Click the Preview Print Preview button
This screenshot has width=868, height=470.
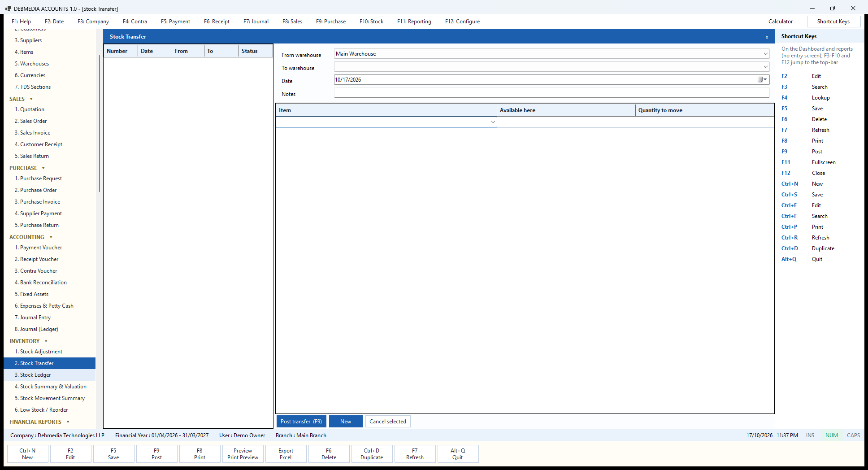pyautogui.click(x=243, y=454)
